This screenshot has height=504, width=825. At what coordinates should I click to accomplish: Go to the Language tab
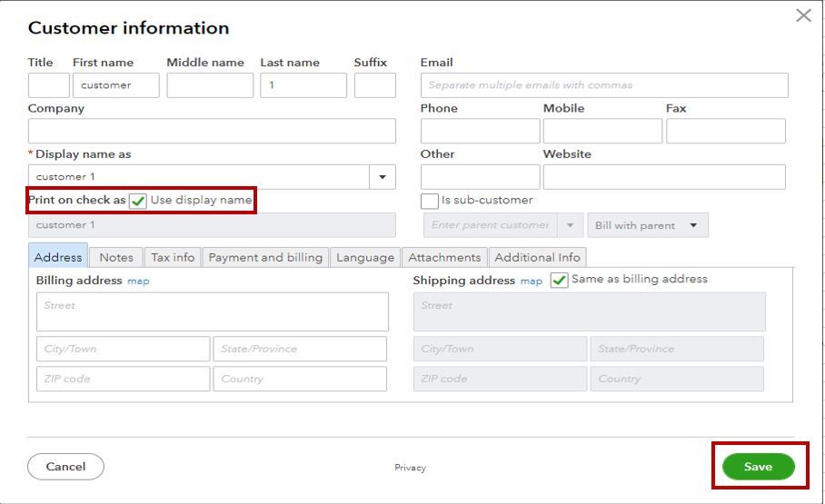tap(365, 257)
